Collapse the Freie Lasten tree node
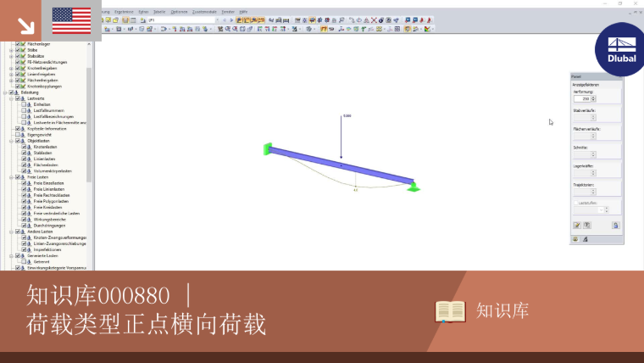Viewport: 644px width, 363px height. click(12, 177)
